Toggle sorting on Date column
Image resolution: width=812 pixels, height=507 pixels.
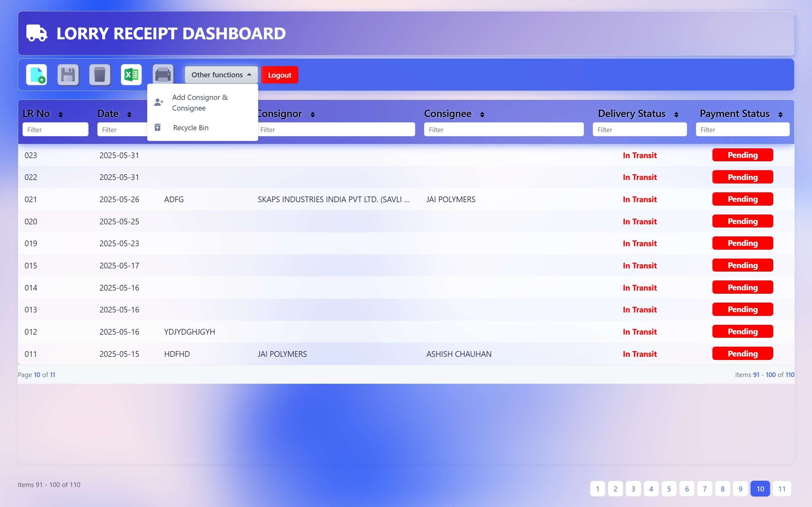(129, 114)
